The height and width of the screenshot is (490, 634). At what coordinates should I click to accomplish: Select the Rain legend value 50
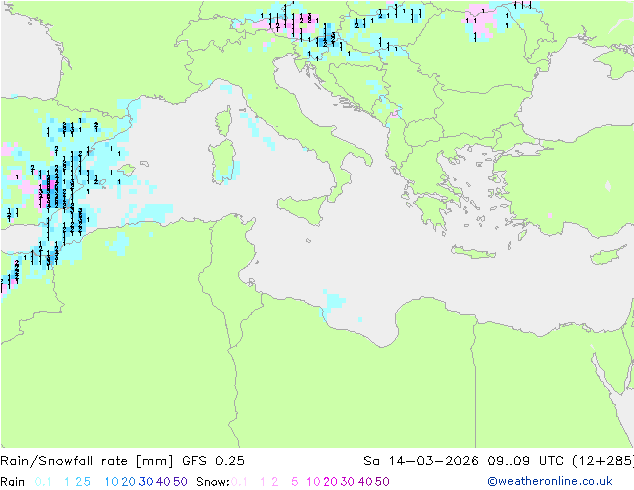point(180,482)
